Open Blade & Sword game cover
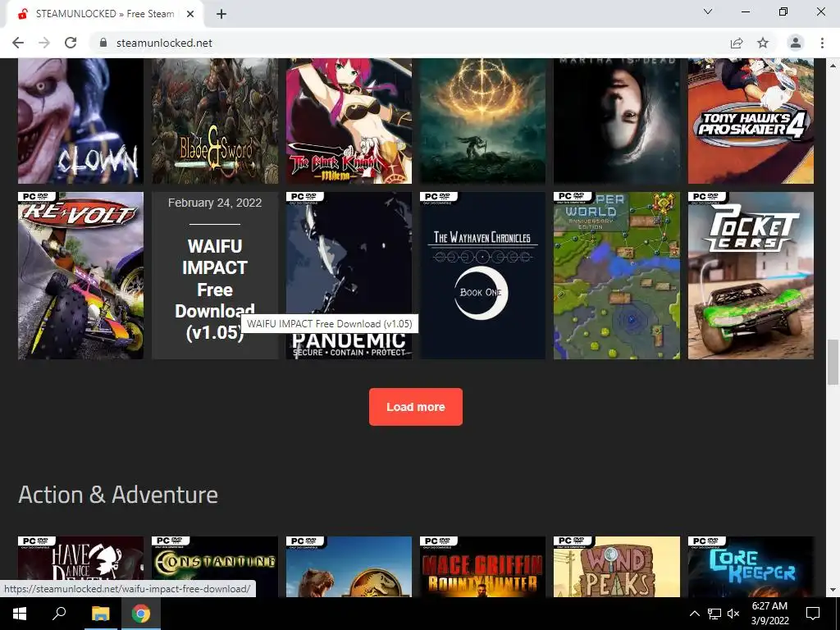The image size is (840, 630). [215, 121]
